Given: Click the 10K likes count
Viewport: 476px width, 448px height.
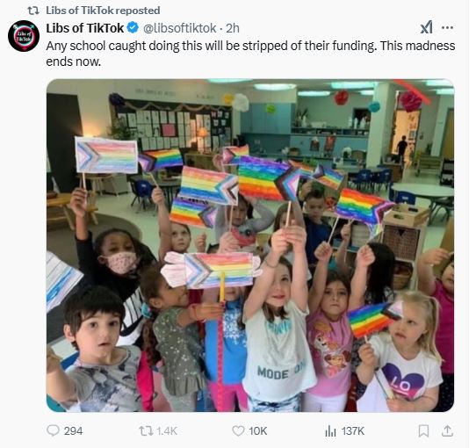Looking at the screenshot, I should tap(258, 431).
